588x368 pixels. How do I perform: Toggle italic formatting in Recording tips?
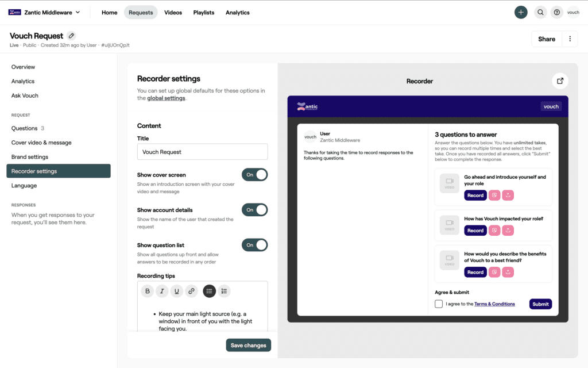(x=162, y=291)
